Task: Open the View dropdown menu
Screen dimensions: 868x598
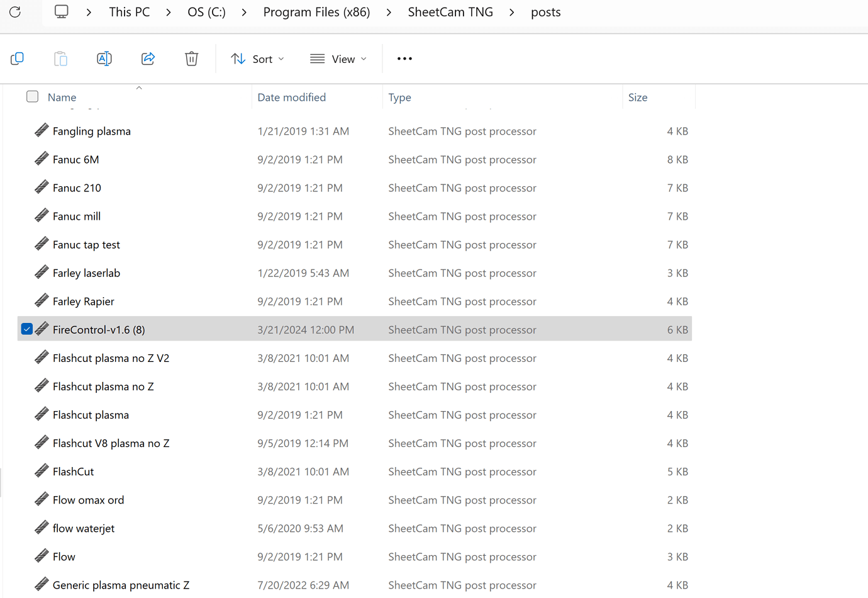Action: (x=338, y=59)
